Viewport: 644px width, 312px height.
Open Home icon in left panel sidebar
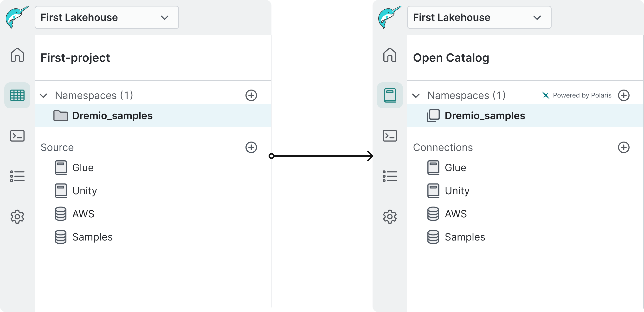[17, 54]
